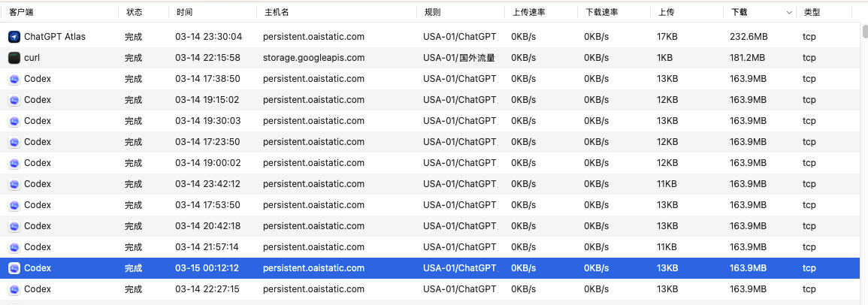Click the Codex icon at 17:38:50
868x305 pixels.
click(14, 78)
